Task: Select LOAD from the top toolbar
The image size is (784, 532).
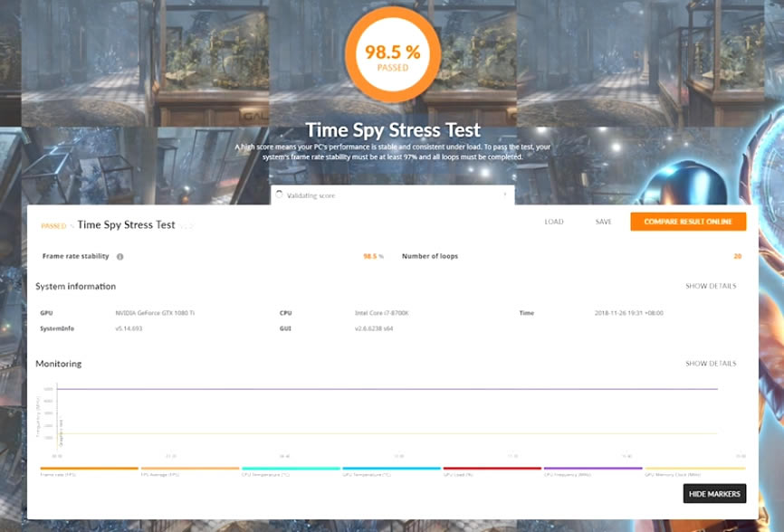Action: click(553, 221)
